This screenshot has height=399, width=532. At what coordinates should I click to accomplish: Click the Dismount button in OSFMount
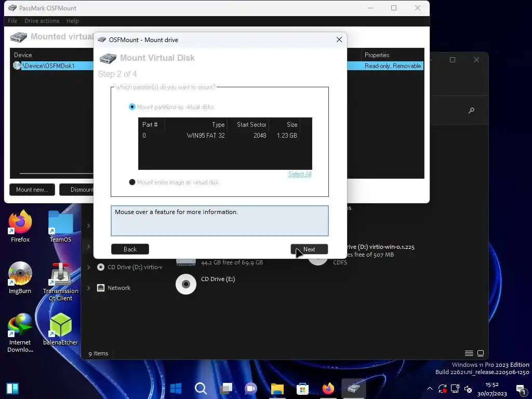pos(77,190)
